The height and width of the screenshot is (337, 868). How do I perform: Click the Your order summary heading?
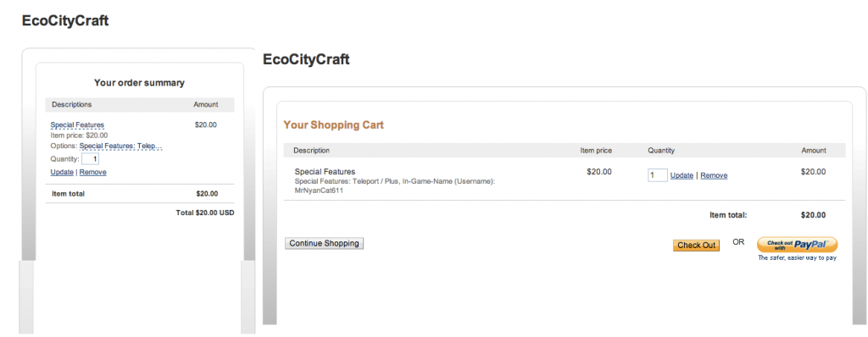click(140, 83)
